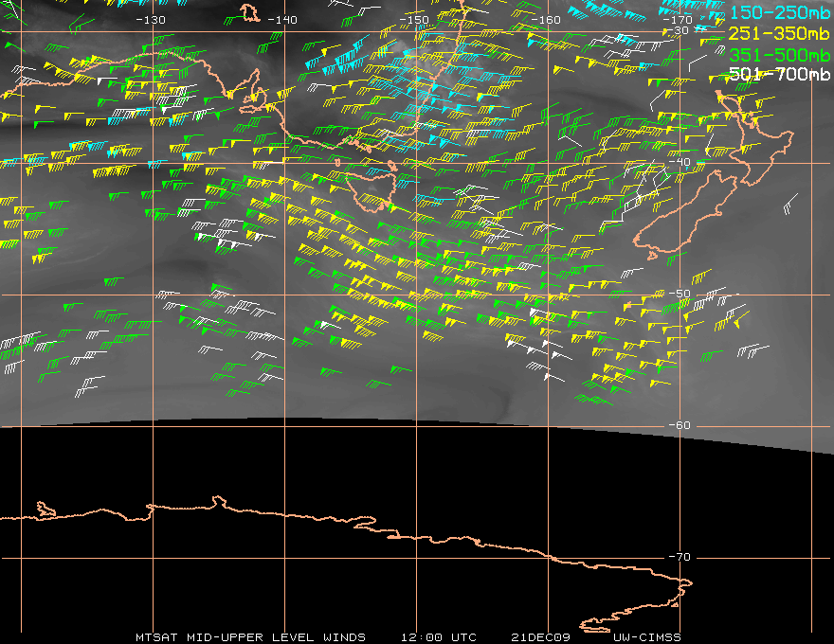Screen dimensions: 834x644
Task: Click the 12:00 UTC timestamp
Action: pos(438,636)
